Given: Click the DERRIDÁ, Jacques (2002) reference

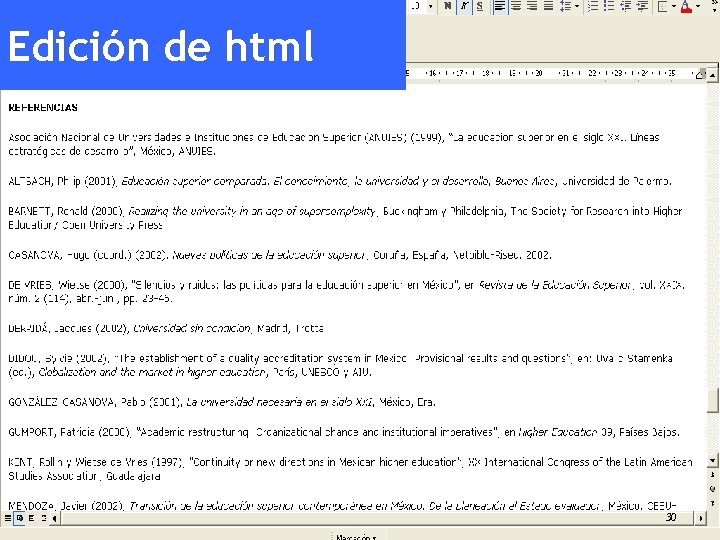Looking at the screenshot, I should click(166, 328).
